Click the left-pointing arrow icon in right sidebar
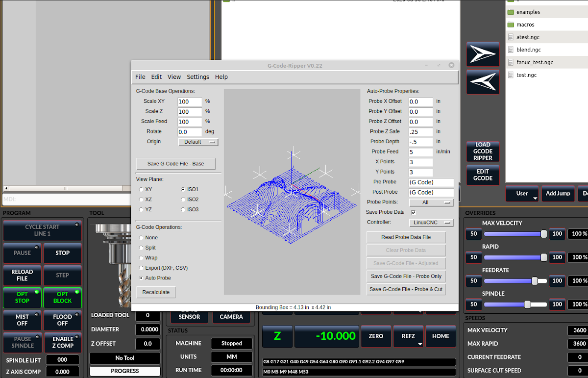The image size is (588, 378). (x=483, y=81)
